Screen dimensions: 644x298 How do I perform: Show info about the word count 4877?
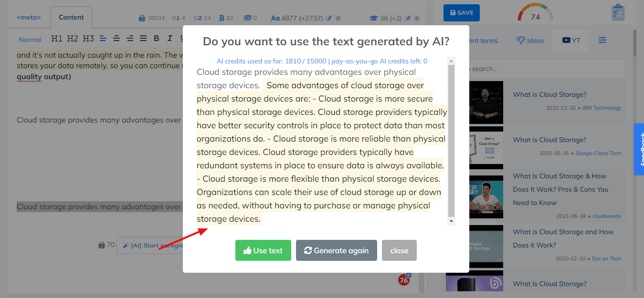338,19
